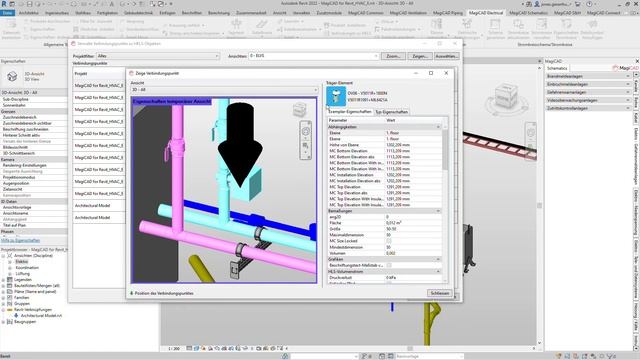Open the Gebäudetechnik ribbon tab

click(138, 13)
